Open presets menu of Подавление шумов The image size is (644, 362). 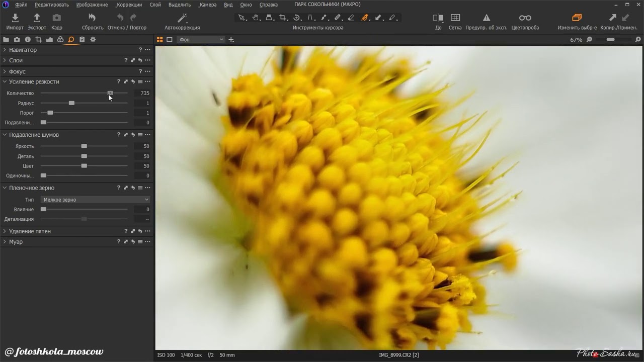click(x=140, y=135)
